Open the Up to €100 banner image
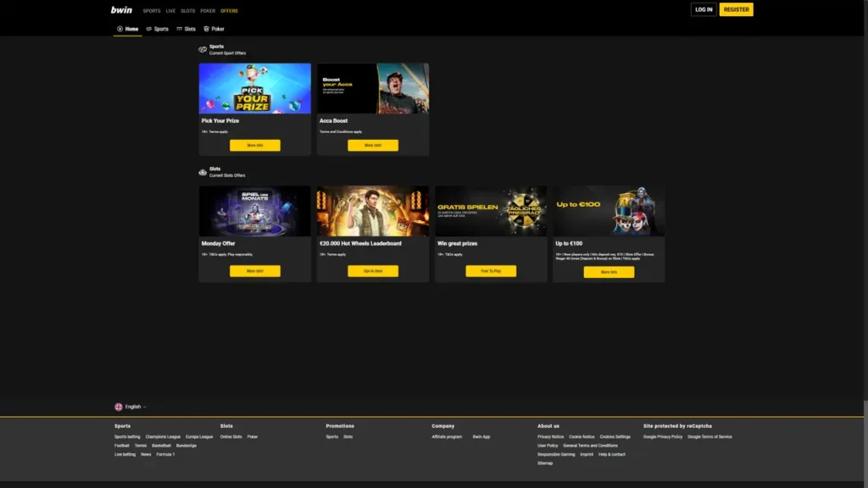Image resolution: width=868 pixels, height=488 pixels. tap(609, 211)
